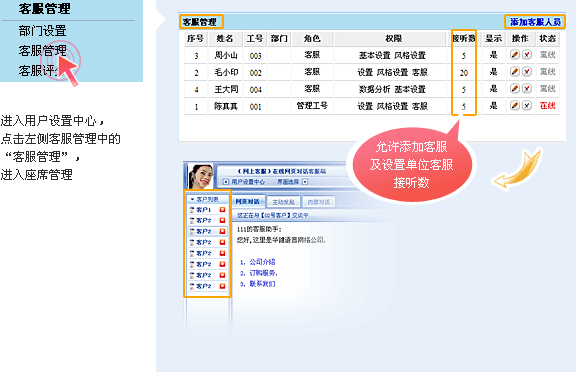Click the 部门 column header
576x372 pixels.
(x=279, y=38)
